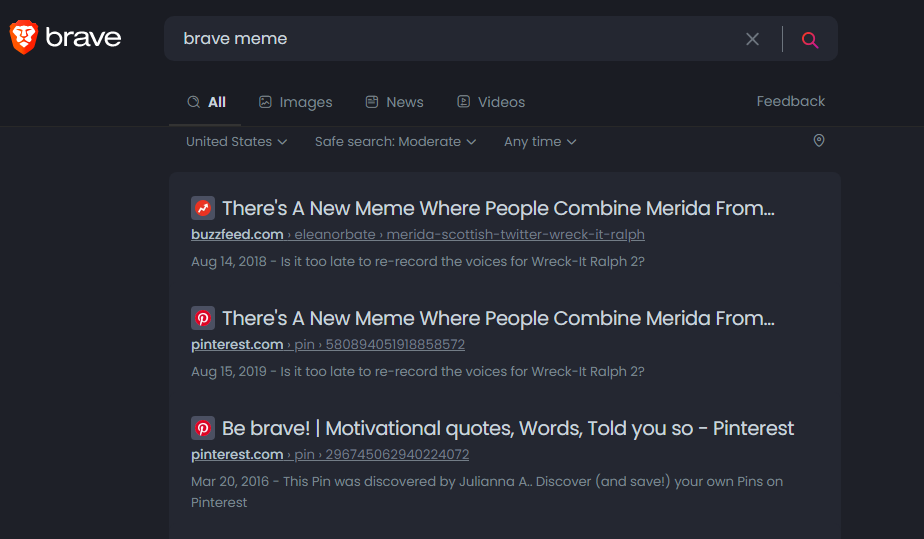Image resolution: width=924 pixels, height=539 pixels.
Task: Select the All tab label
Action: coord(217,102)
